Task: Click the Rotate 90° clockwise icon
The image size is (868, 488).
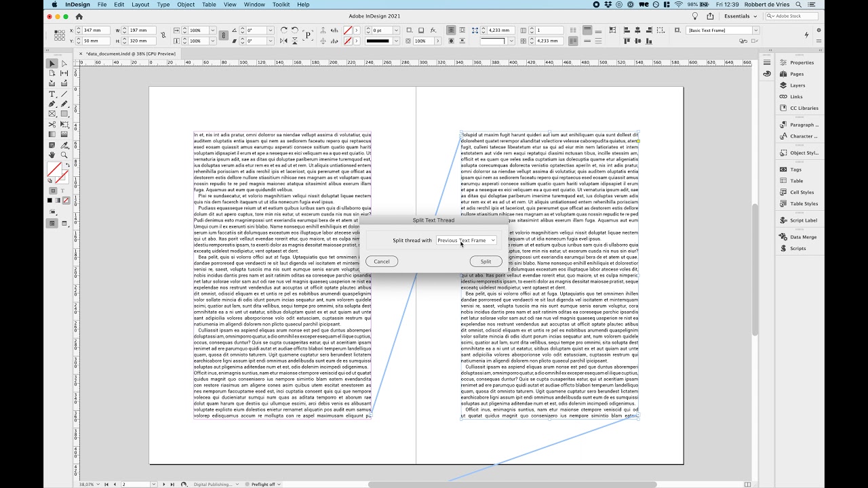Action: click(x=284, y=30)
